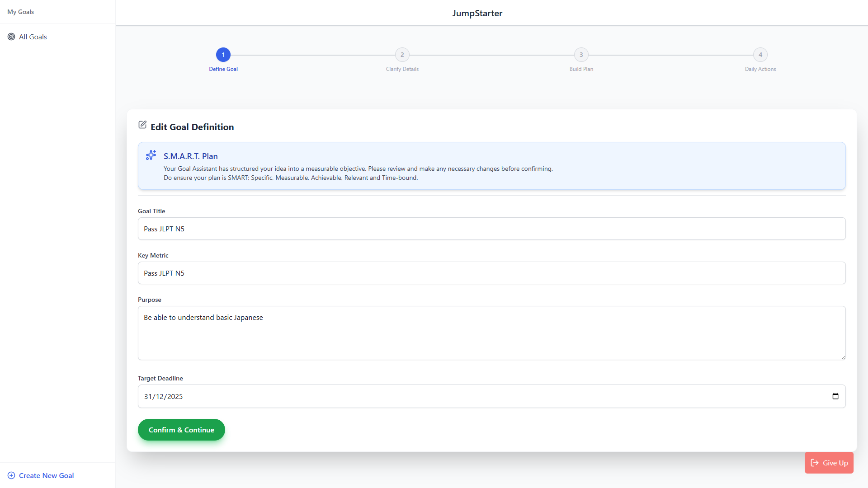Open the calendar picker in Target Deadline
The height and width of the screenshot is (488, 868).
835,396
